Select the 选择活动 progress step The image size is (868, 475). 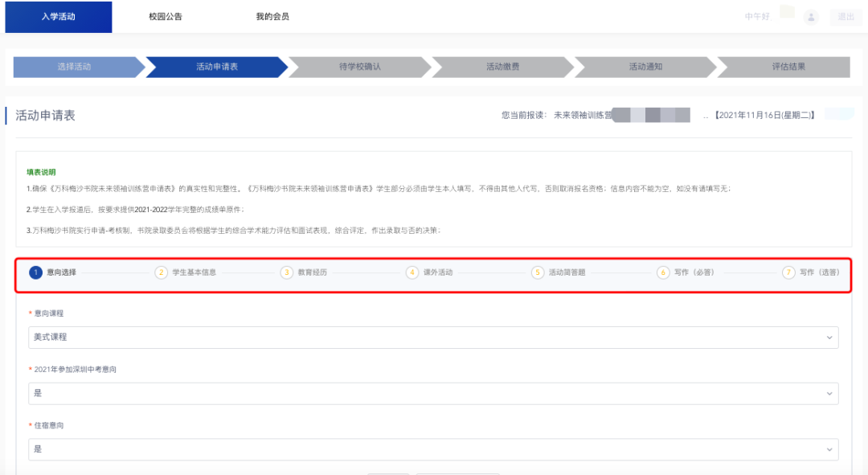tap(79, 67)
